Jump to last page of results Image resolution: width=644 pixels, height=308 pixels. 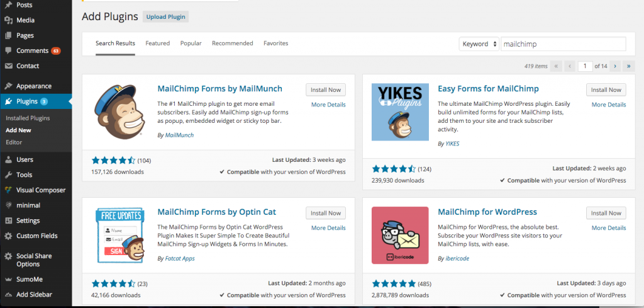coord(629,66)
